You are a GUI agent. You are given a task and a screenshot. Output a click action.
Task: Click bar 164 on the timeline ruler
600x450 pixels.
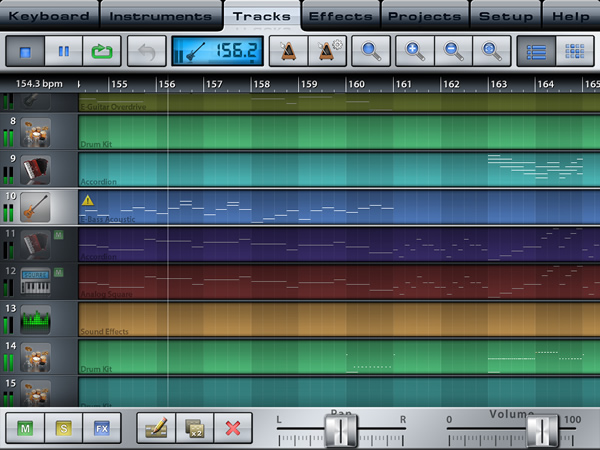click(546, 84)
